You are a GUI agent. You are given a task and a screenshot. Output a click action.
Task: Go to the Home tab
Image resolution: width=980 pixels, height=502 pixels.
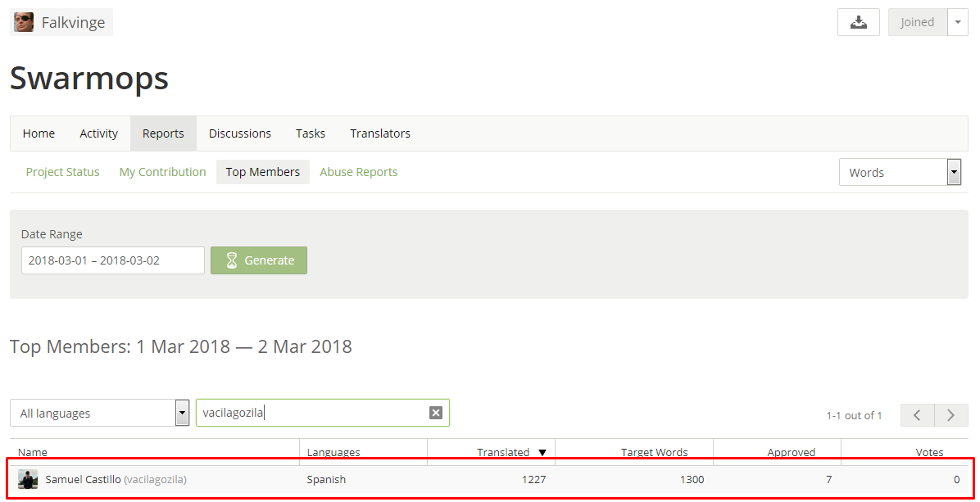coord(39,133)
